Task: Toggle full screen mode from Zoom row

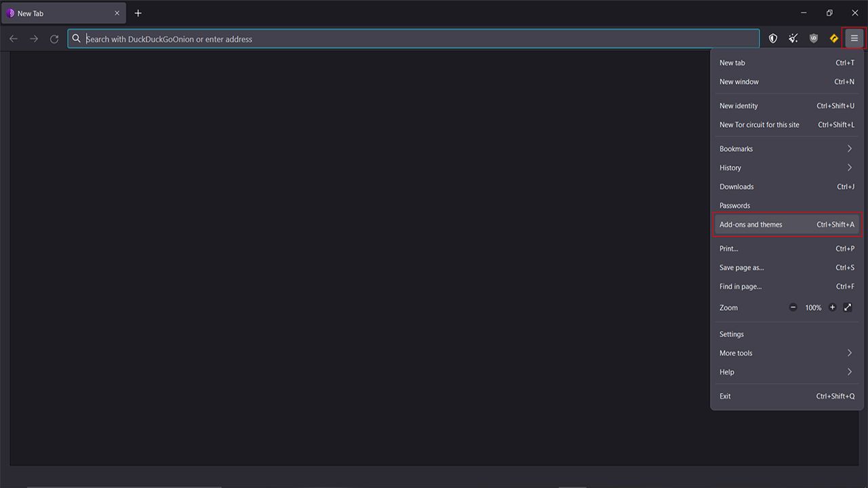Action: pyautogui.click(x=848, y=308)
